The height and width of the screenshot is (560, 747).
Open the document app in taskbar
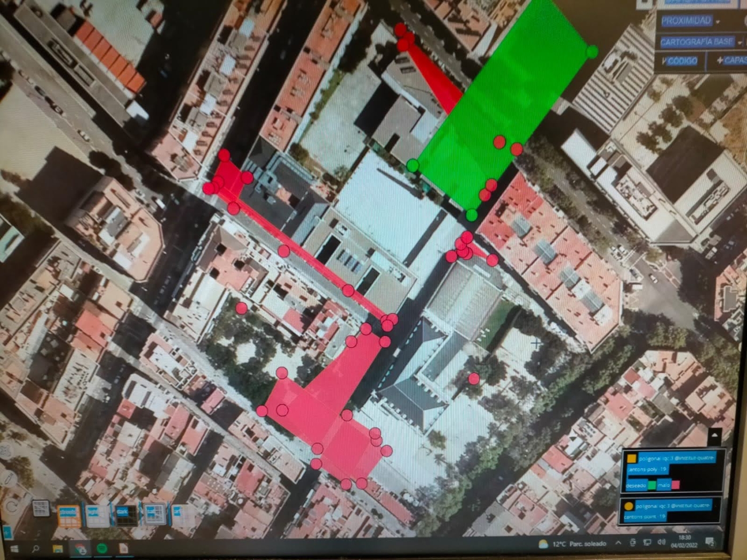pos(123,548)
